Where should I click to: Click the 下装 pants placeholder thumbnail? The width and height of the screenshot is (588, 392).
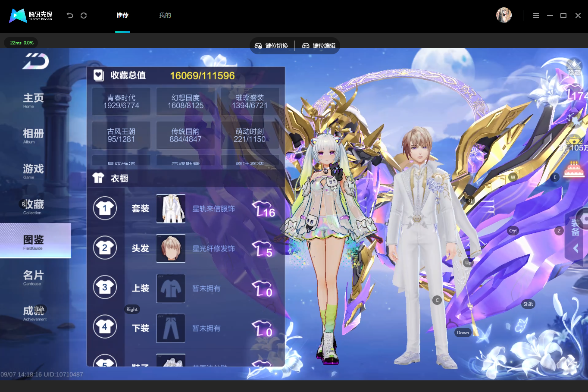coord(171,328)
